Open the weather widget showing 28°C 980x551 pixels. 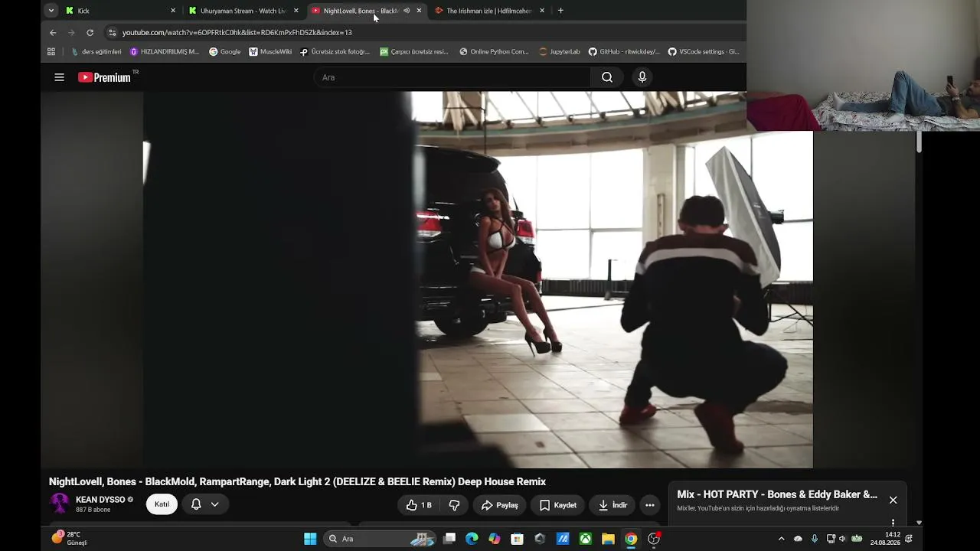pyautogui.click(x=70, y=539)
